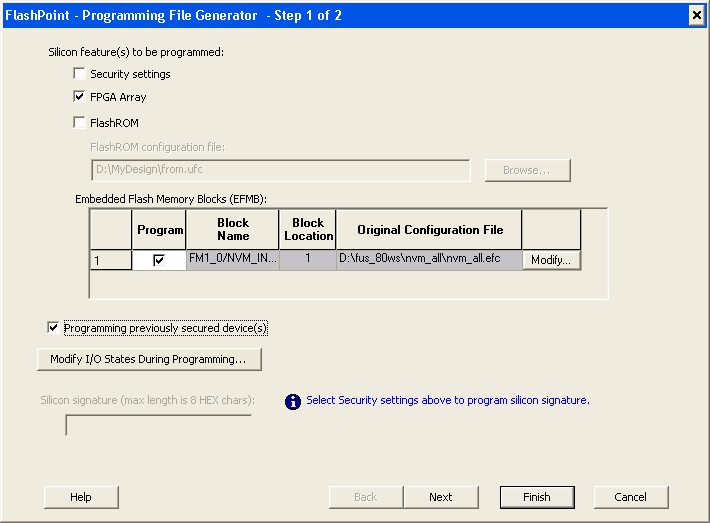This screenshot has height=523, width=710.
Task: Select the block name cell FM1_0/NVM_IN...
Action: pyautogui.click(x=233, y=260)
